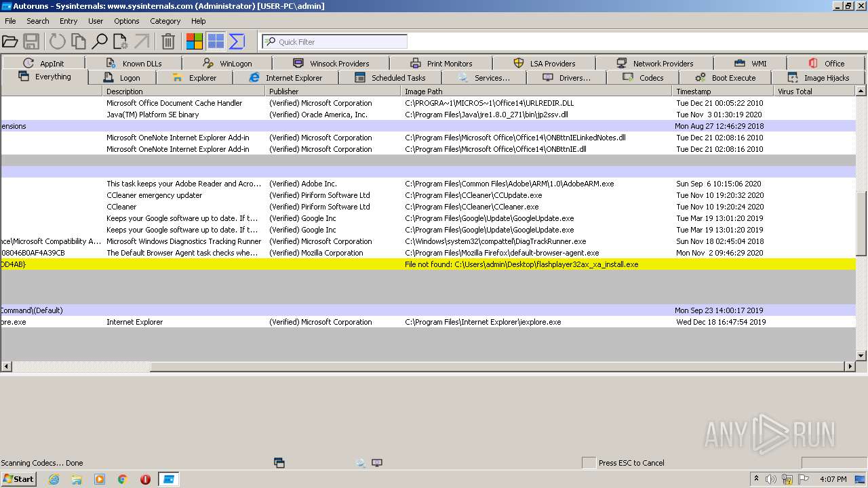Open Chrome from the taskbar
The image size is (868, 488).
123,479
